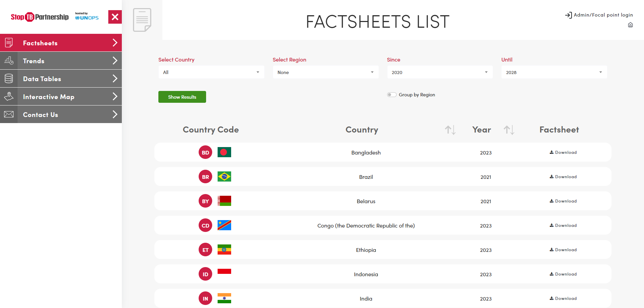Viewport: 644px width, 308px height.
Task: Click the Country column sort arrows
Action: coord(450,130)
